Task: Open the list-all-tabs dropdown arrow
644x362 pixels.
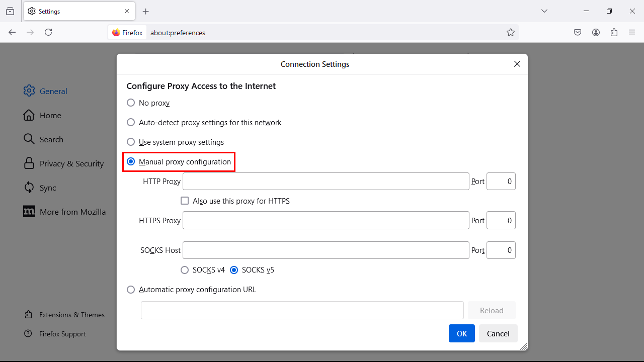Action: click(544, 11)
